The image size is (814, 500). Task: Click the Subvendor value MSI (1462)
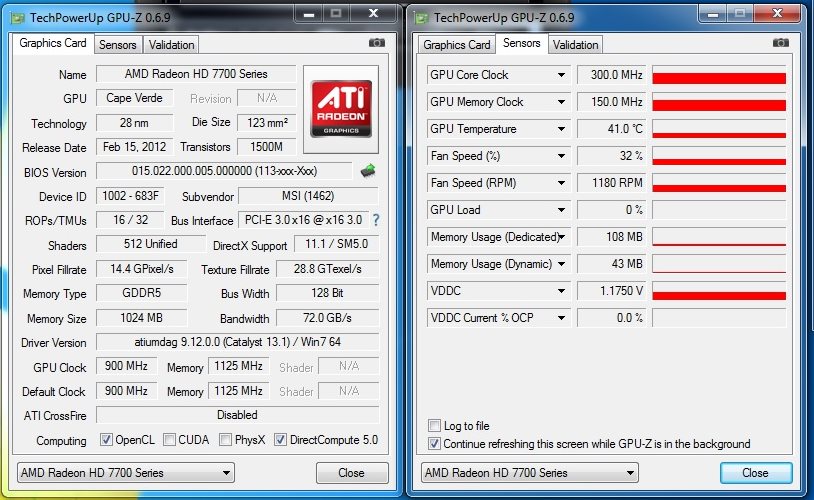point(308,196)
